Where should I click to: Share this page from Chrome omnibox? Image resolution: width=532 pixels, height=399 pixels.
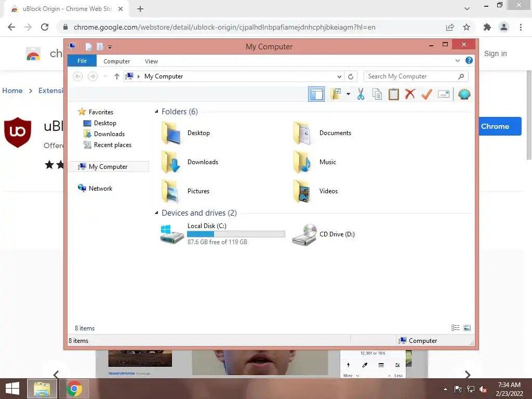pos(450,27)
